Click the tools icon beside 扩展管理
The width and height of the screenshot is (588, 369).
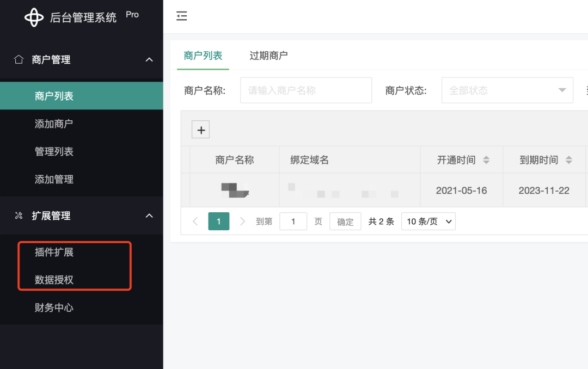coord(19,216)
